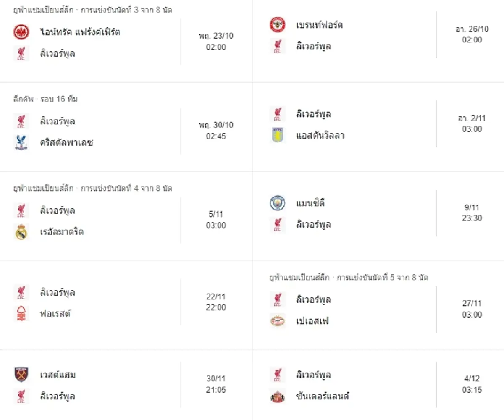Open the ไอน์ทรัค แฟร้งค์เฟิร์ต team name
The width and height of the screenshot is (504, 420).
pos(81,32)
